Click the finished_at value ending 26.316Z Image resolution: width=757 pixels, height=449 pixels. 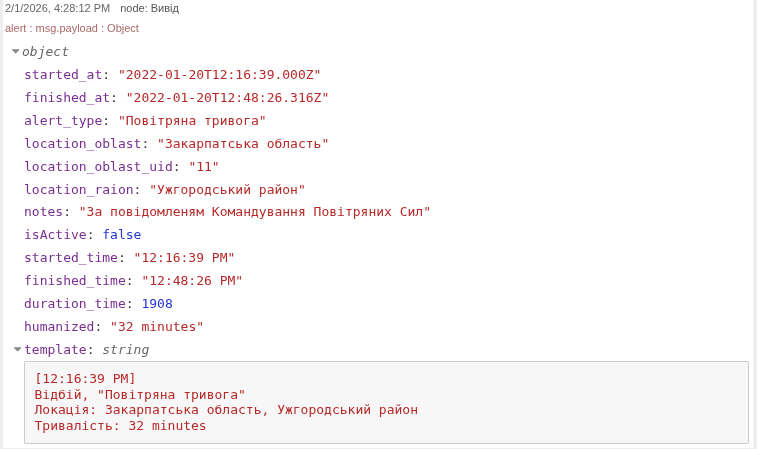tap(227, 97)
